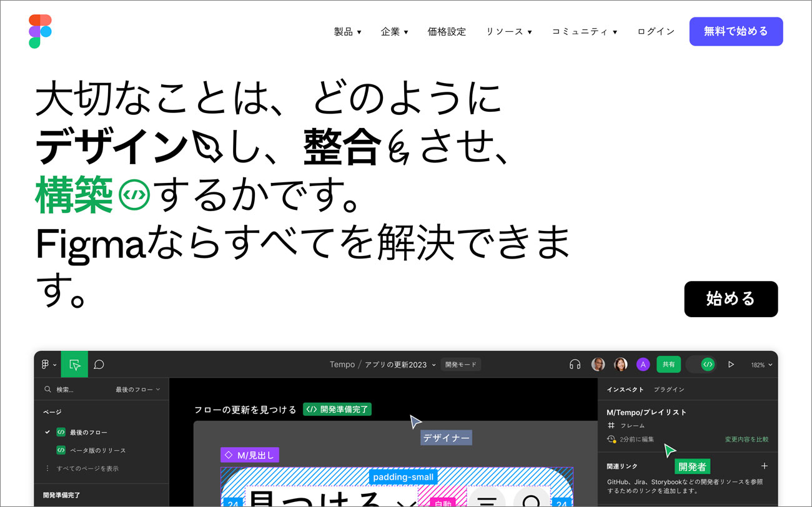Click the green code icon in headline
Screen dimensions: 812x507
(134, 194)
